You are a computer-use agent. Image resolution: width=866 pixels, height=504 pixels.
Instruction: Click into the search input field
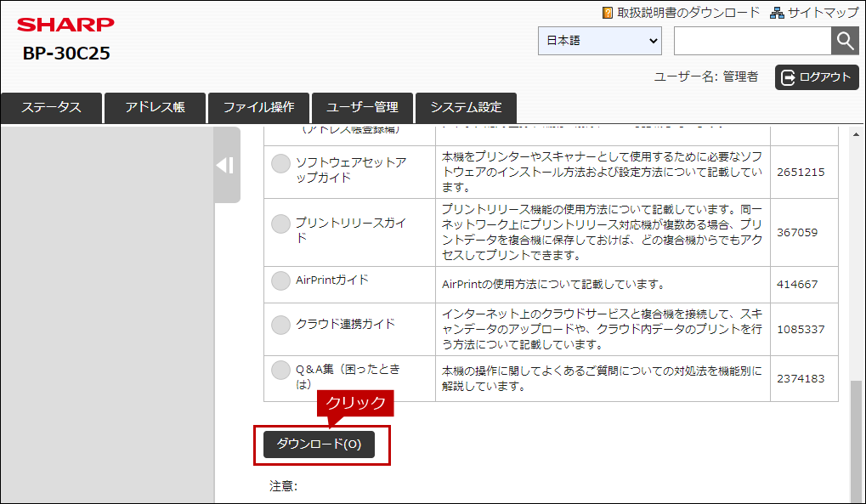(753, 41)
